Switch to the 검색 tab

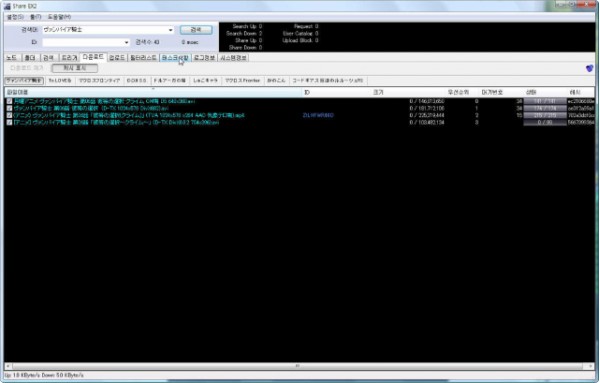tap(48, 58)
